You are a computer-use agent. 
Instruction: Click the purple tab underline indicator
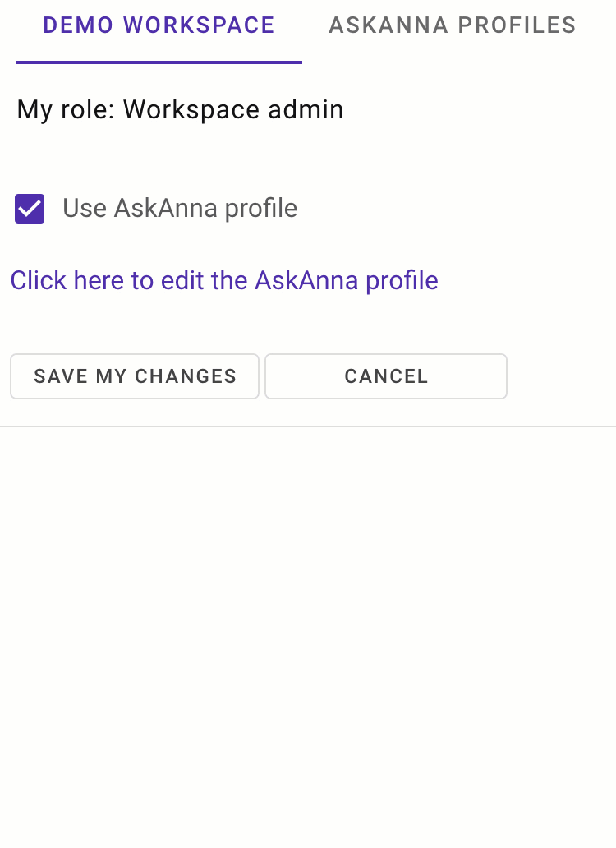pyautogui.click(x=159, y=58)
